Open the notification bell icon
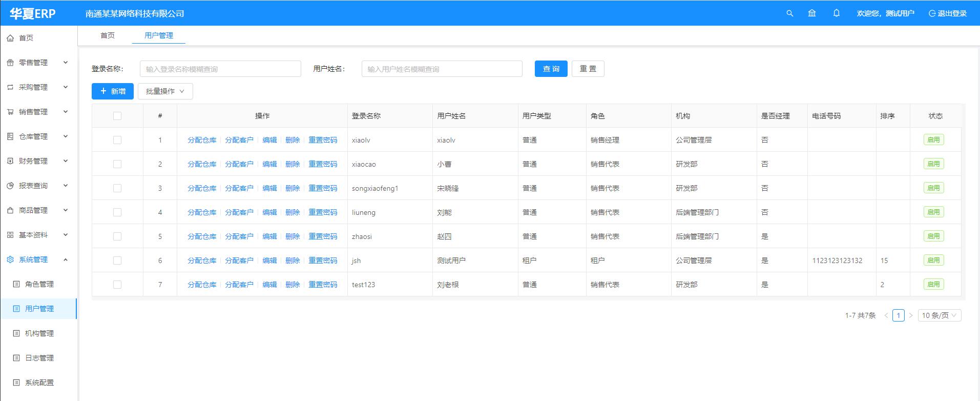Image resolution: width=980 pixels, height=401 pixels. 837,13
